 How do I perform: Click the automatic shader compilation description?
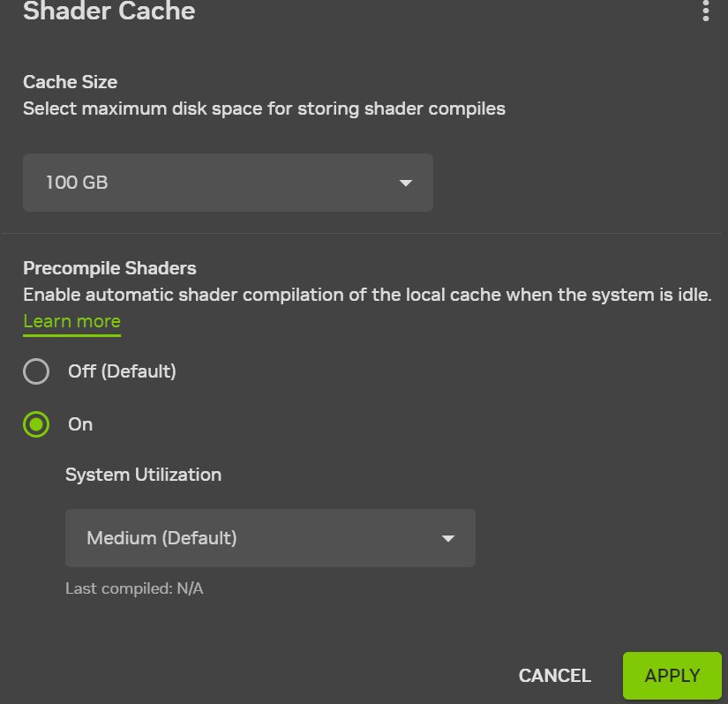[366, 295]
